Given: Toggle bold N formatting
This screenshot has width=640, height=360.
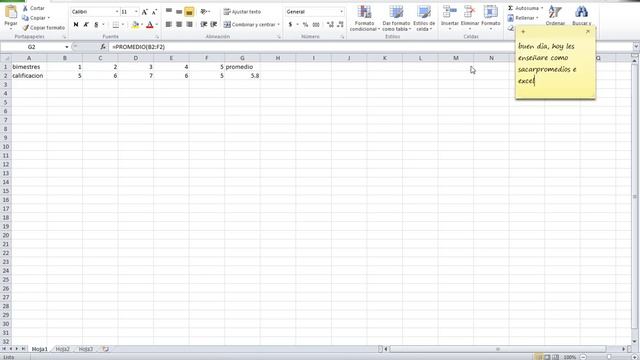Looking at the screenshot, I should 76,25.
